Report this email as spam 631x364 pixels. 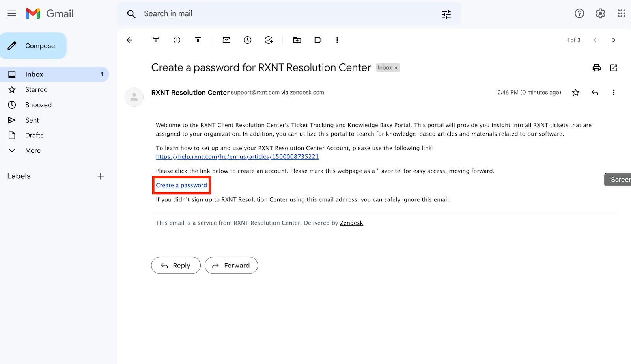(177, 40)
